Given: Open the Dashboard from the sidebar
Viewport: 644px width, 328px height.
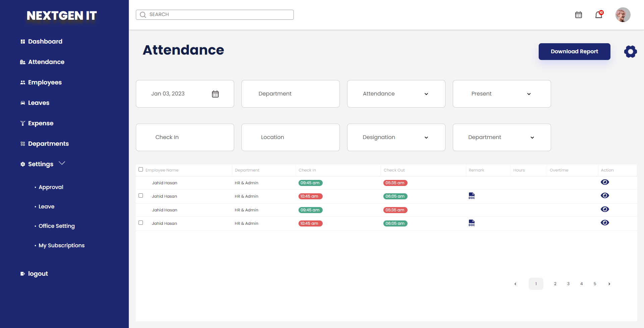Looking at the screenshot, I should (x=45, y=41).
